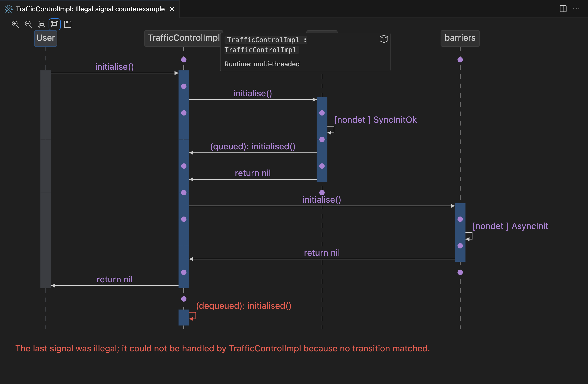Click return nil from barriers
Image resolution: width=588 pixels, height=384 pixels.
(322, 253)
